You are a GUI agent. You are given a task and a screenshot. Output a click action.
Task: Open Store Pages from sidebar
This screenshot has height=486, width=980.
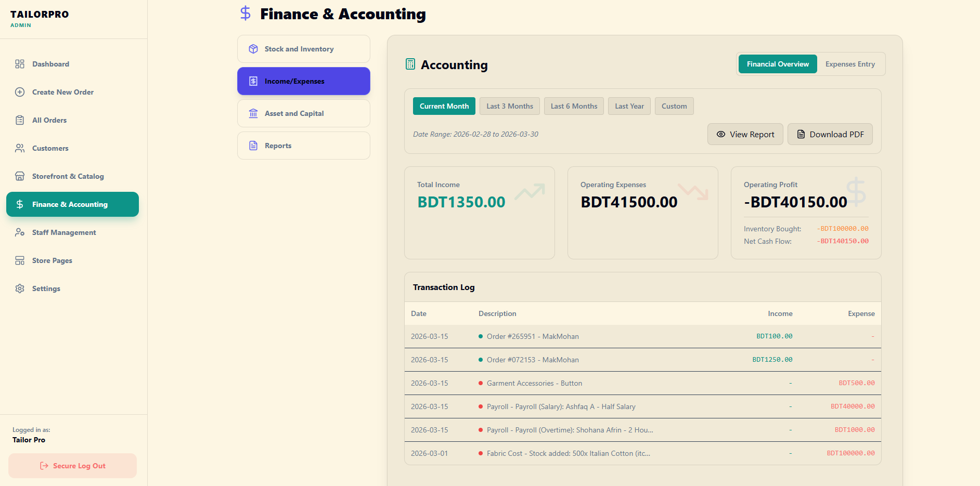(x=52, y=260)
